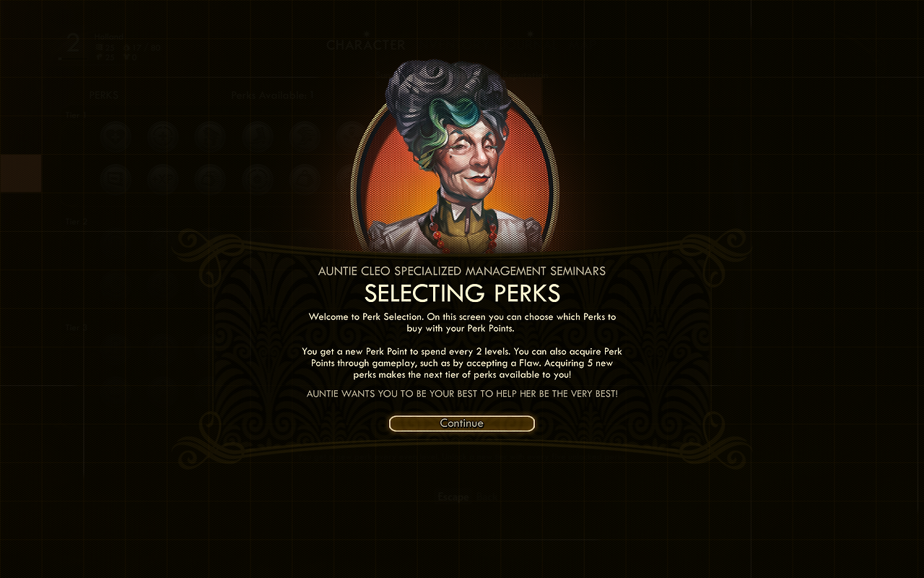
Task: Select the fifth perk icon in Tier 1 top row
Action: (x=305, y=135)
